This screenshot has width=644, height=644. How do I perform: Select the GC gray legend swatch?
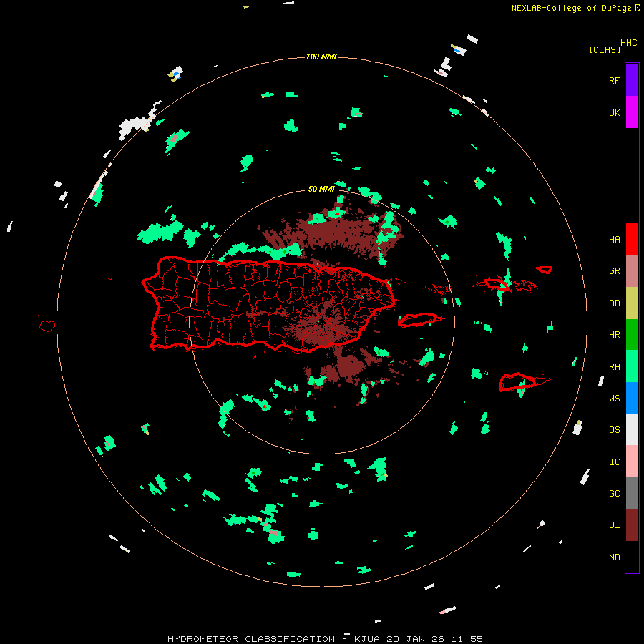632,493
